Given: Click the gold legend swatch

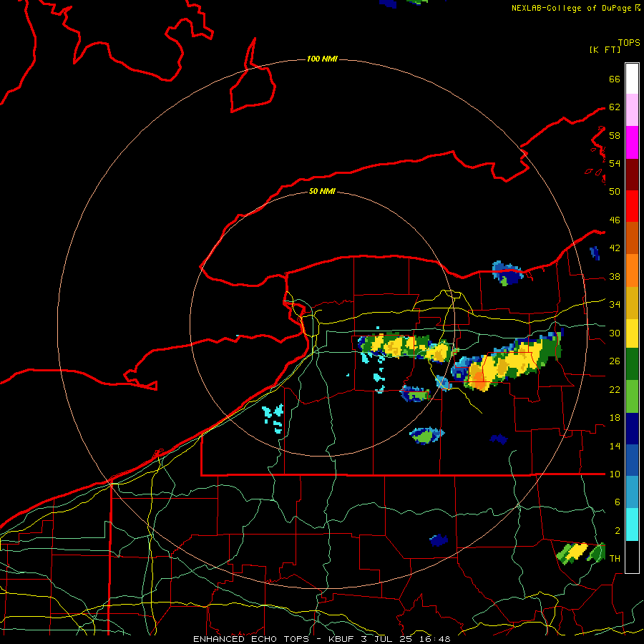Looking at the screenshot, I should click(x=632, y=303).
